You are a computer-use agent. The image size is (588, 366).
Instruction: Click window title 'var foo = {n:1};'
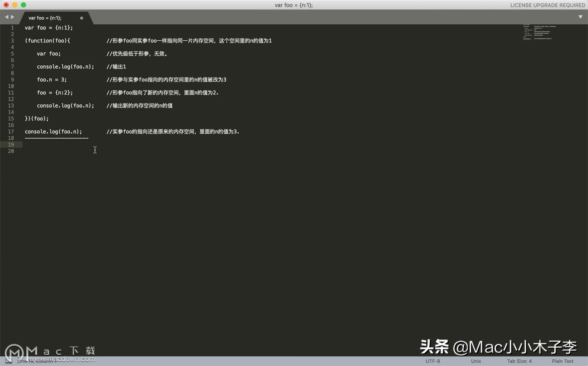tap(294, 5)
